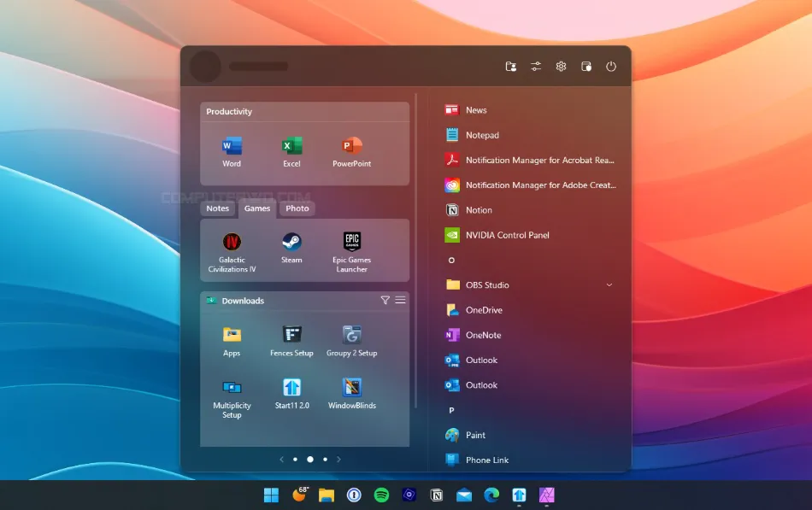Open the weather widget on taskbar

[300, 495]
